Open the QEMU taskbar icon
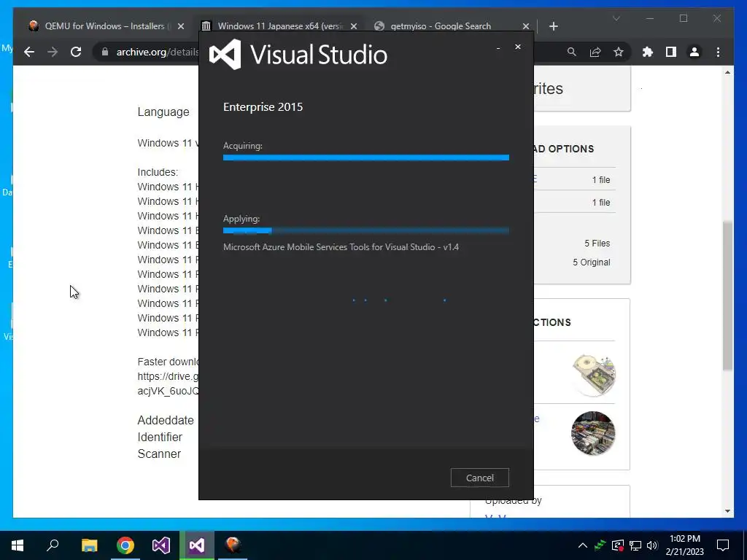The image size is (747, 560). click(233, 545)
